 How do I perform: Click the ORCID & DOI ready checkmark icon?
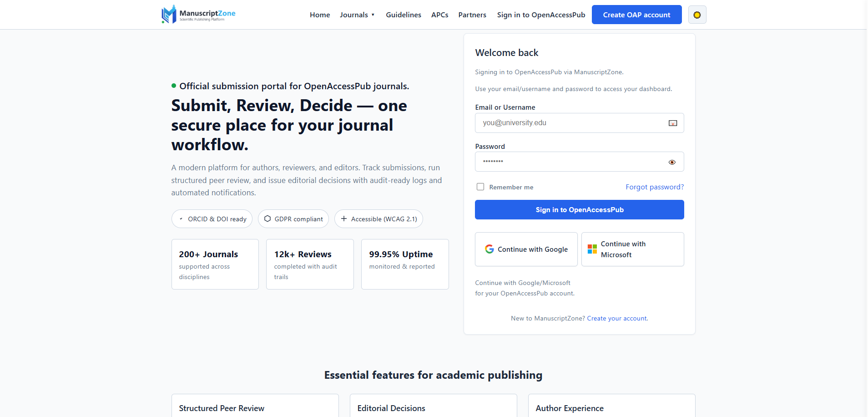click(x=181, y=219)
